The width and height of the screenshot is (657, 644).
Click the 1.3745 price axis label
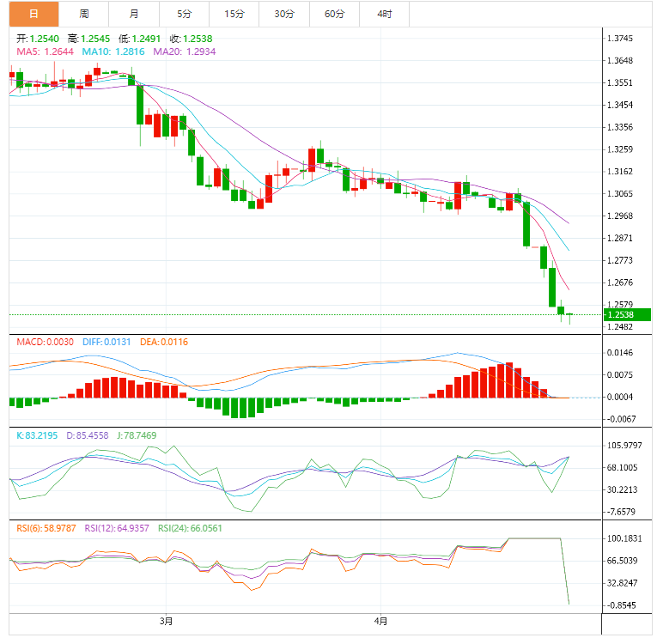click(x=620, y=39)
